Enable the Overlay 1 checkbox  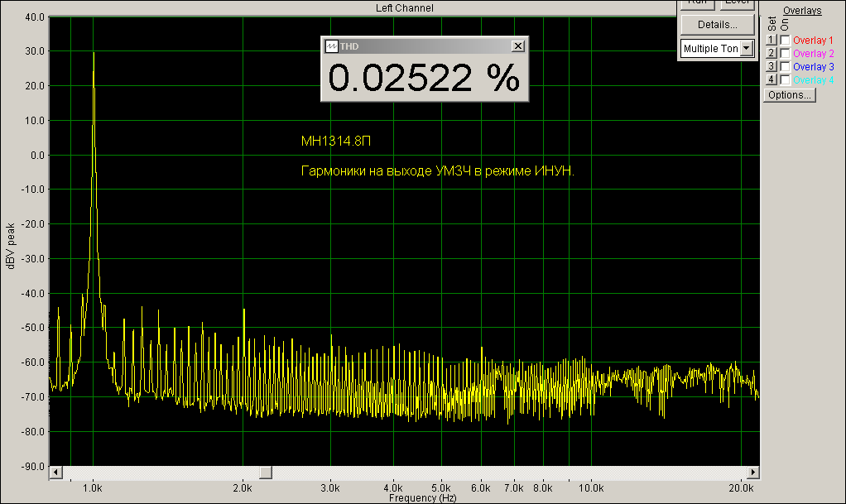pos(785,40)
